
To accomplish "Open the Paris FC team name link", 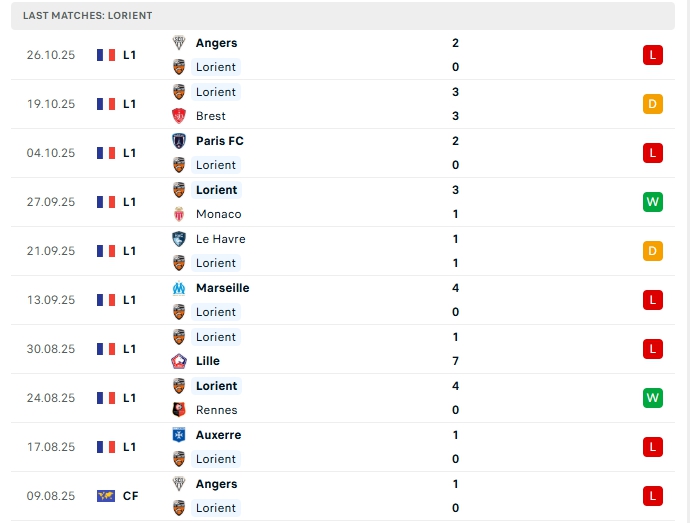I will (x=219, y=141).
